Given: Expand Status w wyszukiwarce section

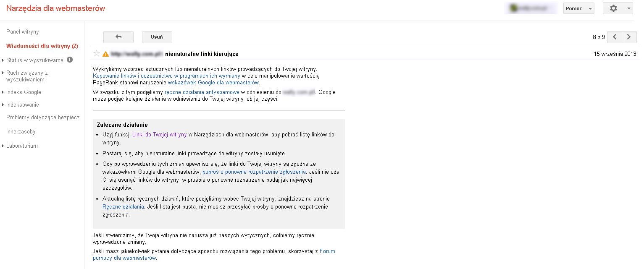Looking at the screenshot, I should click(3, 60).
